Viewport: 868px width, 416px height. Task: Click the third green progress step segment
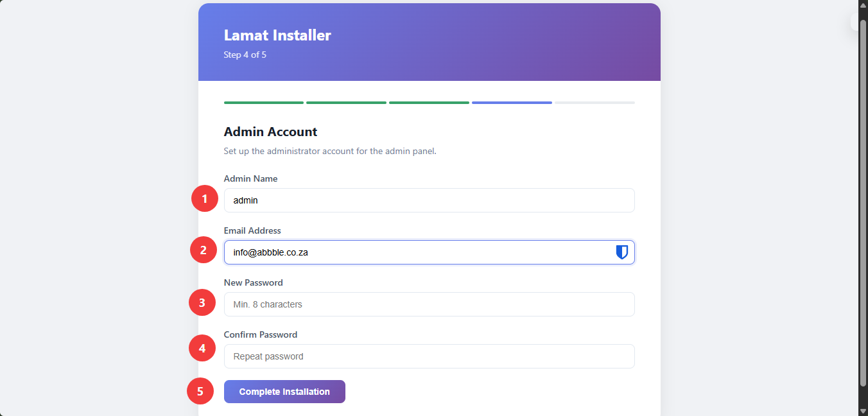(429, 103)
